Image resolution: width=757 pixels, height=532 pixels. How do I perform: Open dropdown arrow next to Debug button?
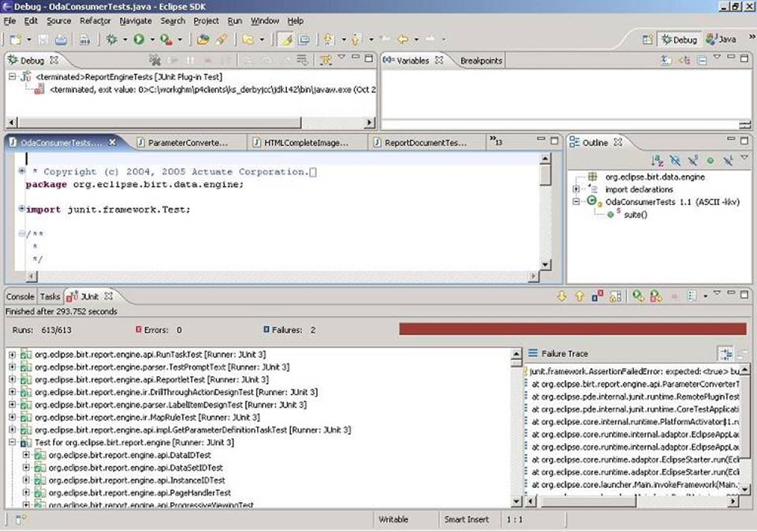click(x=125, y=39)
